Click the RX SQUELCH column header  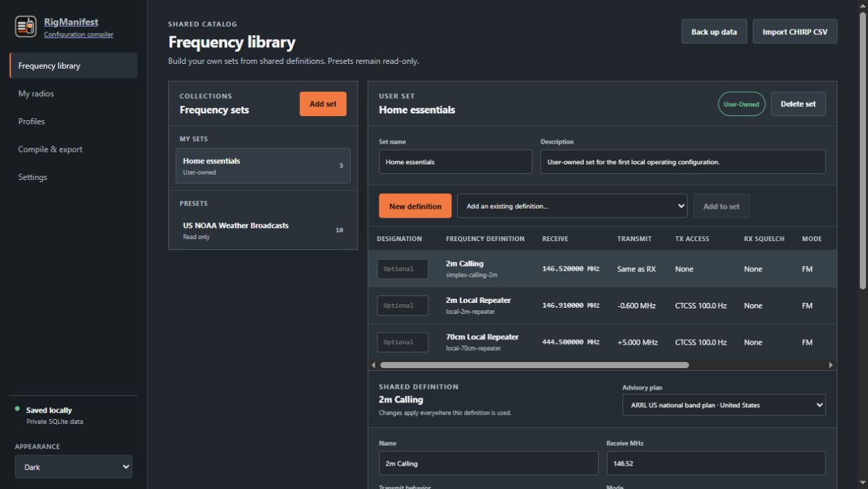764,239
